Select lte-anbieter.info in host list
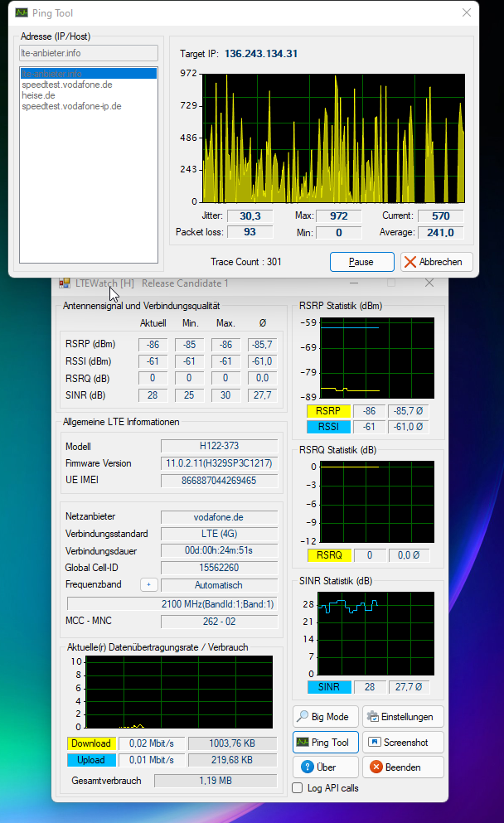Image resolution: width=504 pixels, height=823 pixels. pyautogui.click(x=89, y=74)
